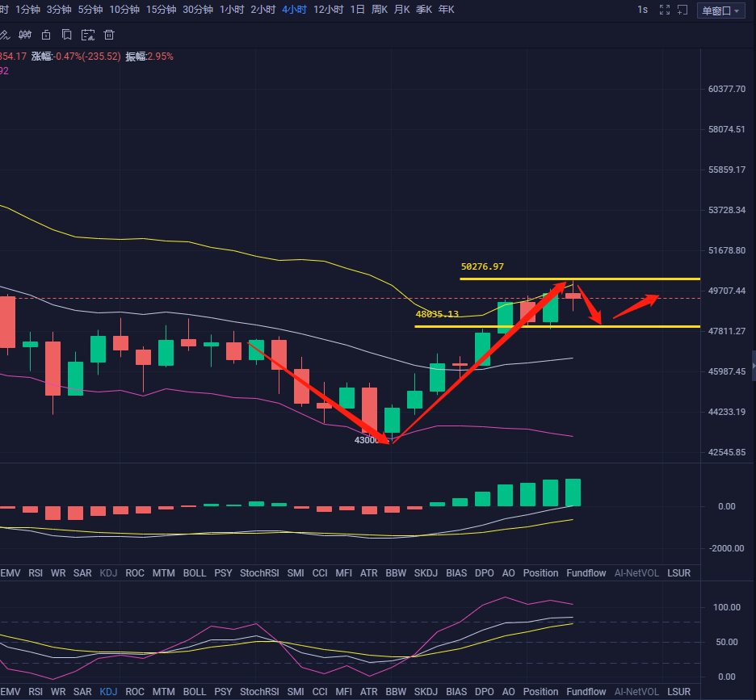Switch to the 1小时 timeframe
Screen dimensions: 756x700
232,10
